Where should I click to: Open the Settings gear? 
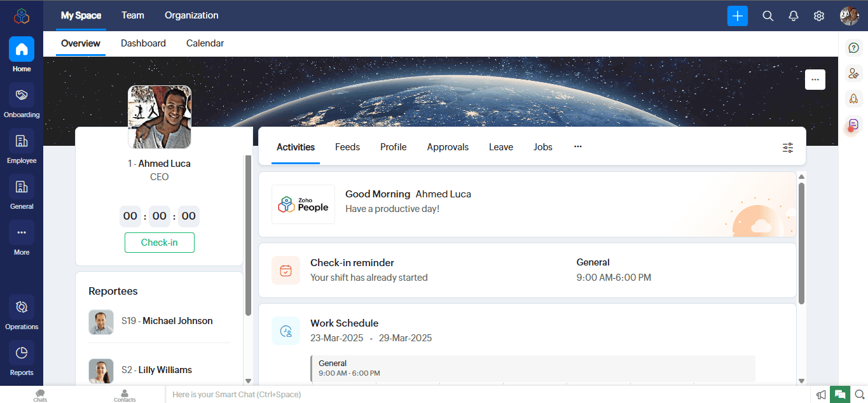tap(818, 16)
